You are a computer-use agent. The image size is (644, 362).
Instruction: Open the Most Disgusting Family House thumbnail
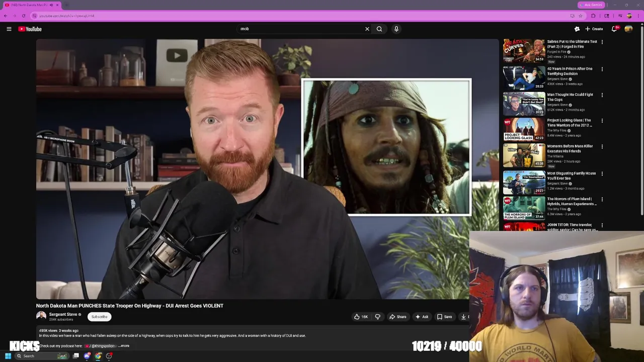[524, 182]
